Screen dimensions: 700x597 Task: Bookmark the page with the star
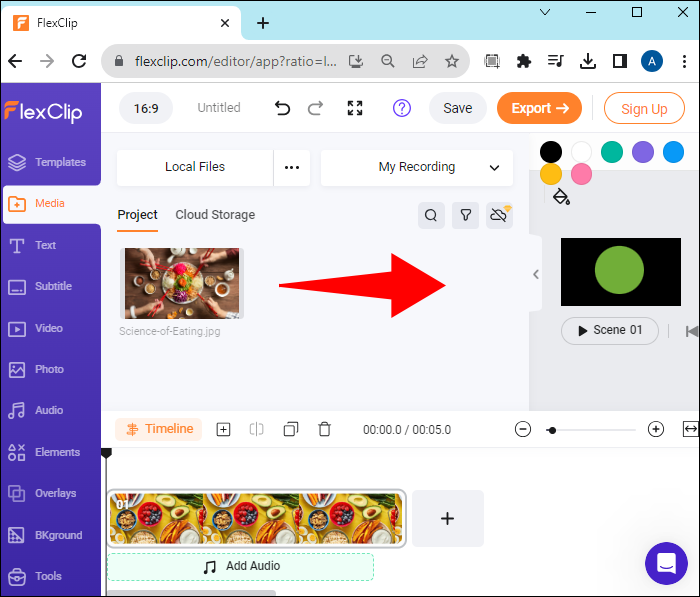pyautogui.click(x=452, y=61)
